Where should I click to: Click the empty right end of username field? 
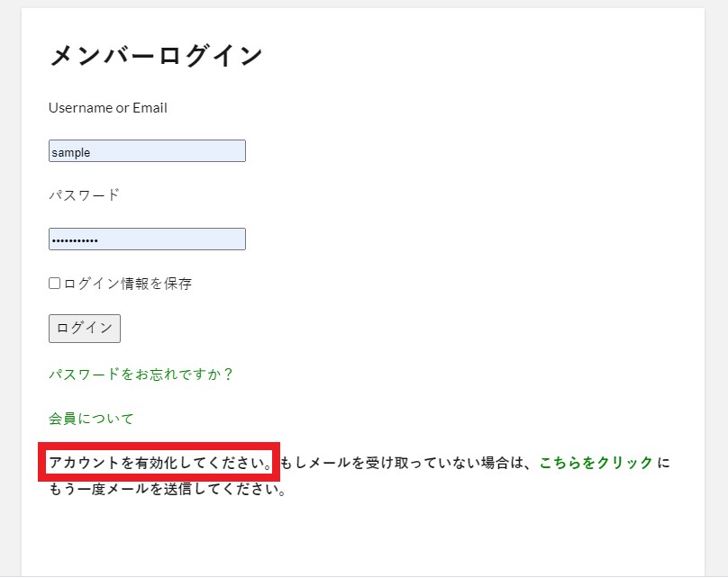click(x=225, y=151)
